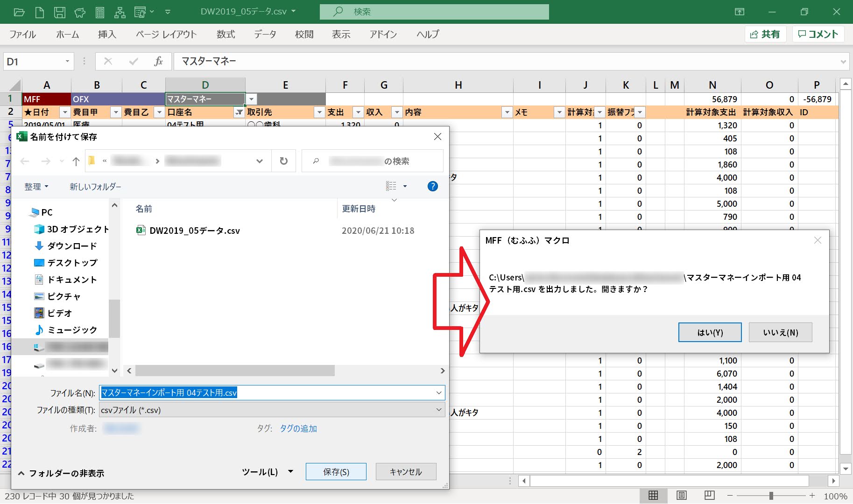
Task: Open 挿入 ribbon tab
Action: [x=107, y=34]
